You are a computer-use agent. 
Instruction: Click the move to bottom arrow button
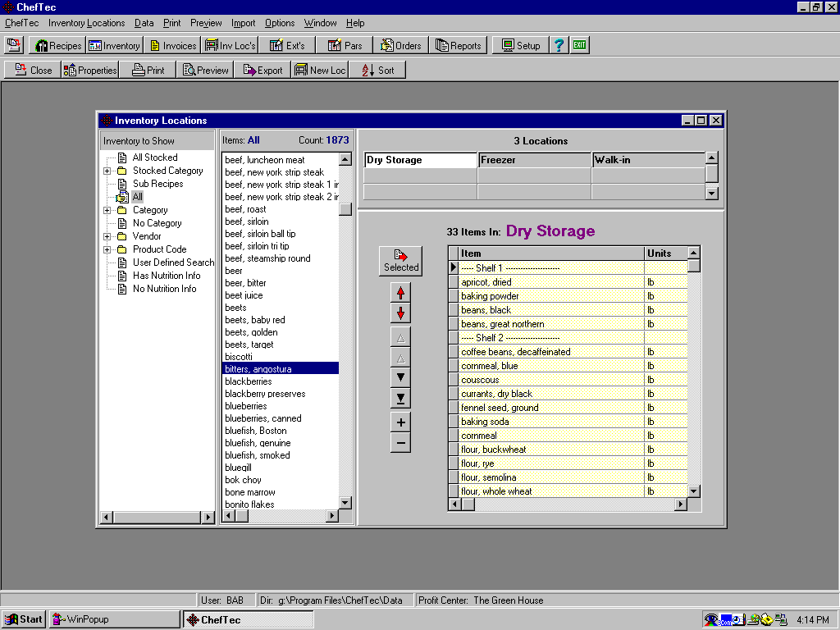pos(400,397)
